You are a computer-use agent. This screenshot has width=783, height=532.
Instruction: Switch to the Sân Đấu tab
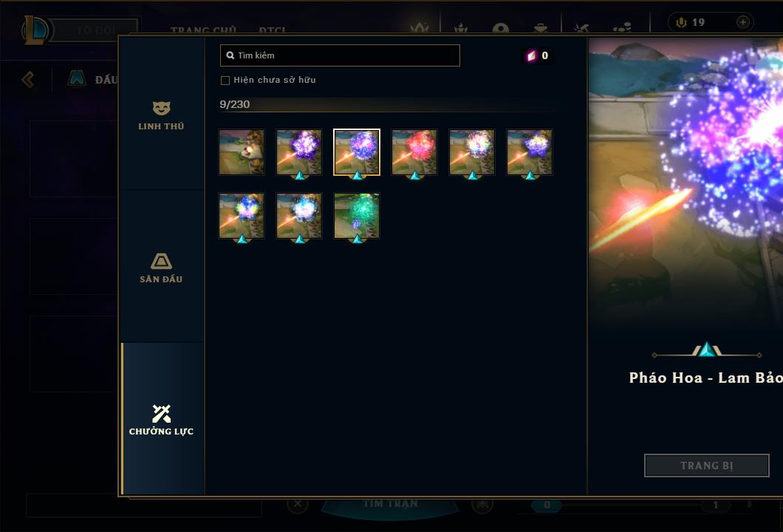point(161,267)
